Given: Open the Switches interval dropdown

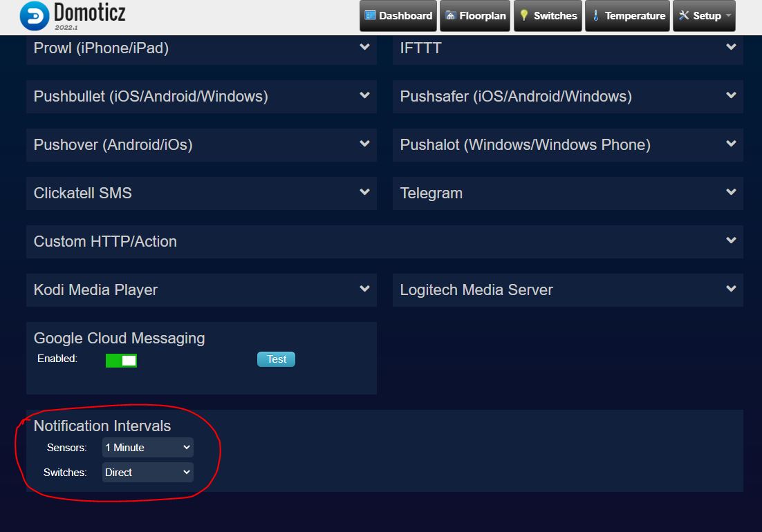Looking at the screenshot, I should click(x=148, y=473).
